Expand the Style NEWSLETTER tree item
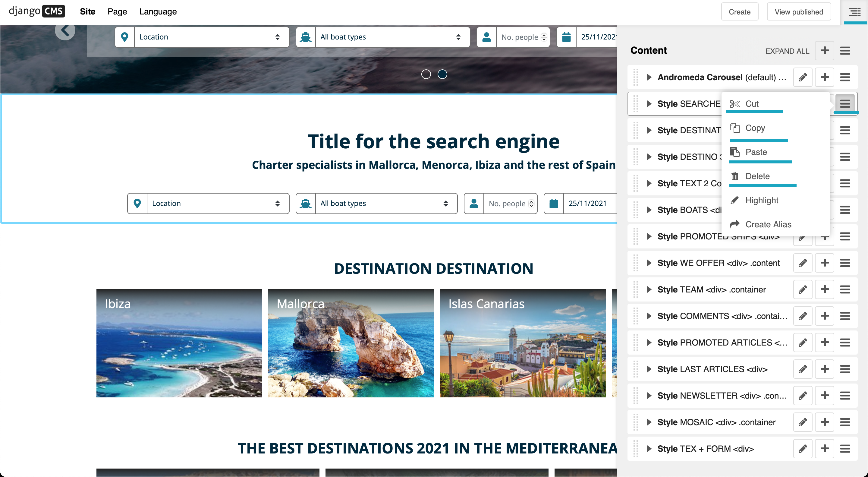Screen dimensions: 868x477 coord(649,396)
